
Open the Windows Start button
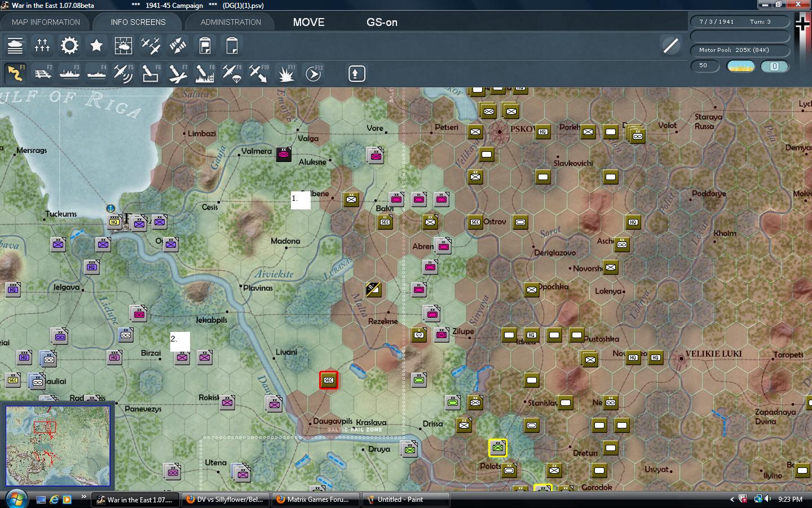(15, 499)
